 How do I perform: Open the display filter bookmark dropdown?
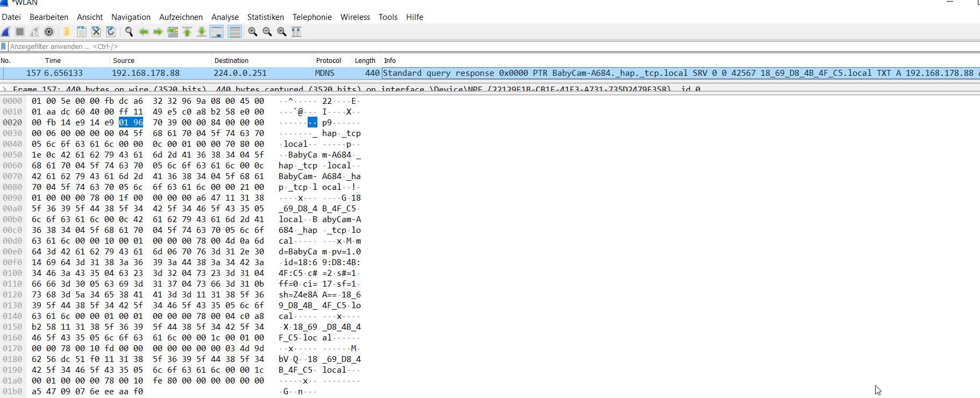point(4,47)
